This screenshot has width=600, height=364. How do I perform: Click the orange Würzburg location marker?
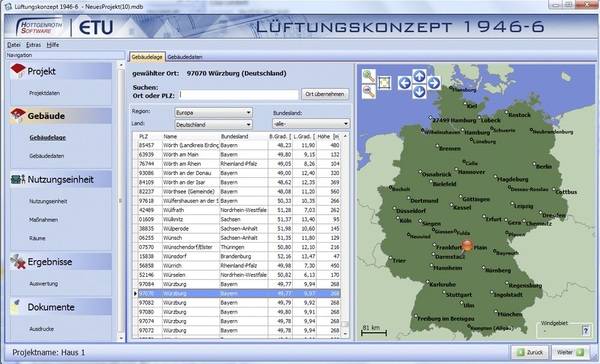tap(467, 246)
